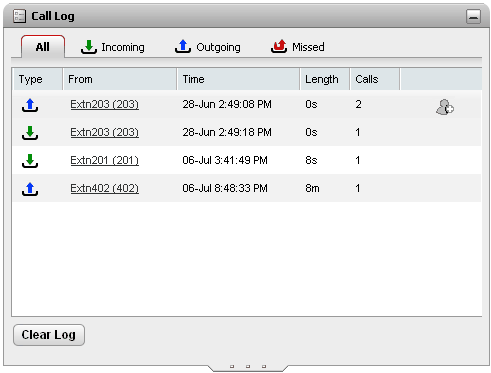This screenshot has width=491, height=373.
Task: Click the 8m length value
Action: pos(312,188)
